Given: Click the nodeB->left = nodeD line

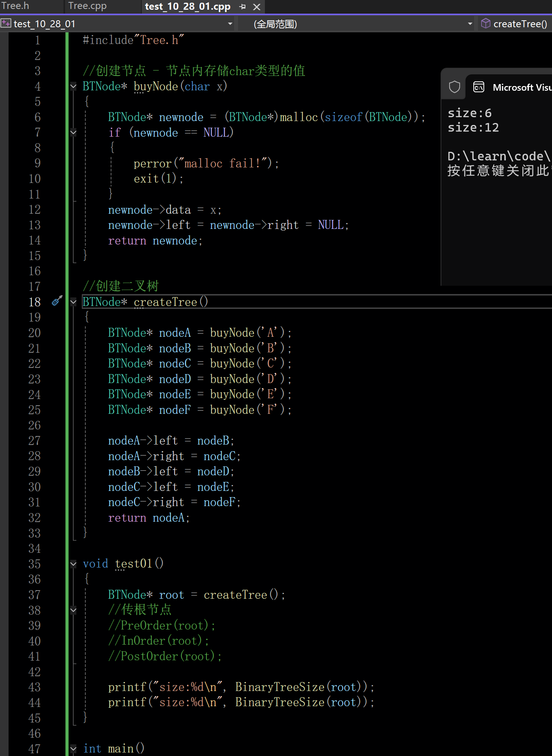Looking at the screenshot, I should [171, 471].
